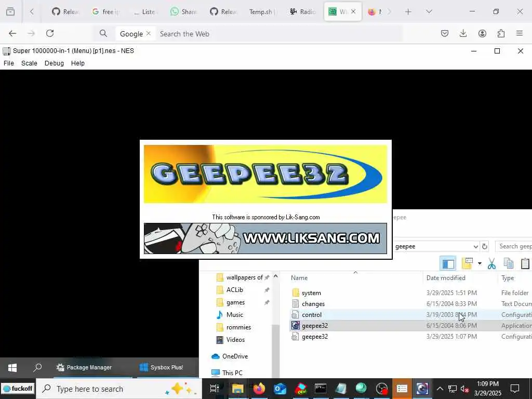Open the geepee address path dropdown in Explorer
This screenshot has width=532, height=399.
(x=476, y=246)
